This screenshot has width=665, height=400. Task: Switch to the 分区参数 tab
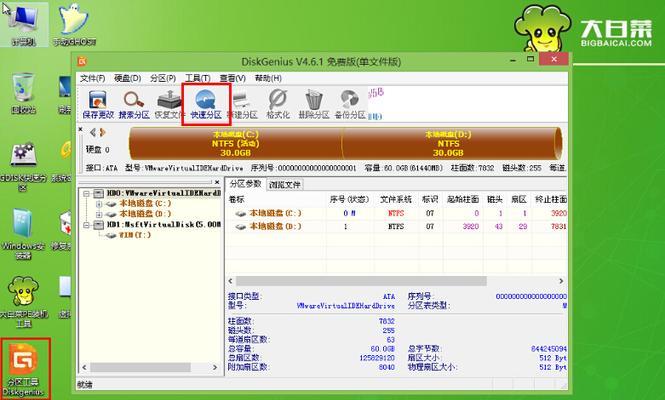coord(246,184)
